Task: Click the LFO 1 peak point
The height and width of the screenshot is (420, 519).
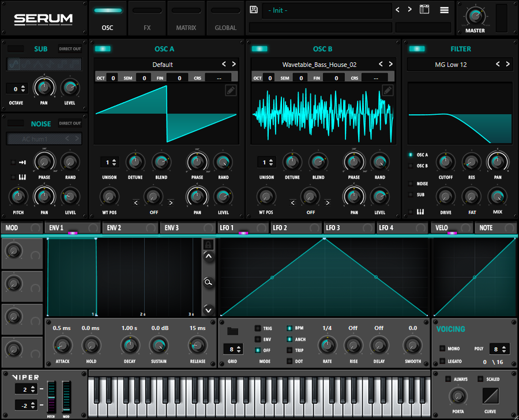Action: click(324, 238)
